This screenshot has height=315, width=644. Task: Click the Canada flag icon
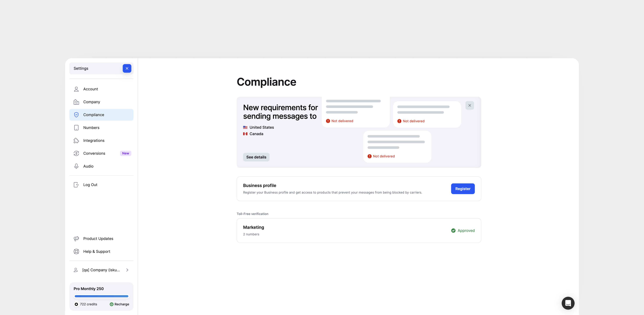pos(245,134)
